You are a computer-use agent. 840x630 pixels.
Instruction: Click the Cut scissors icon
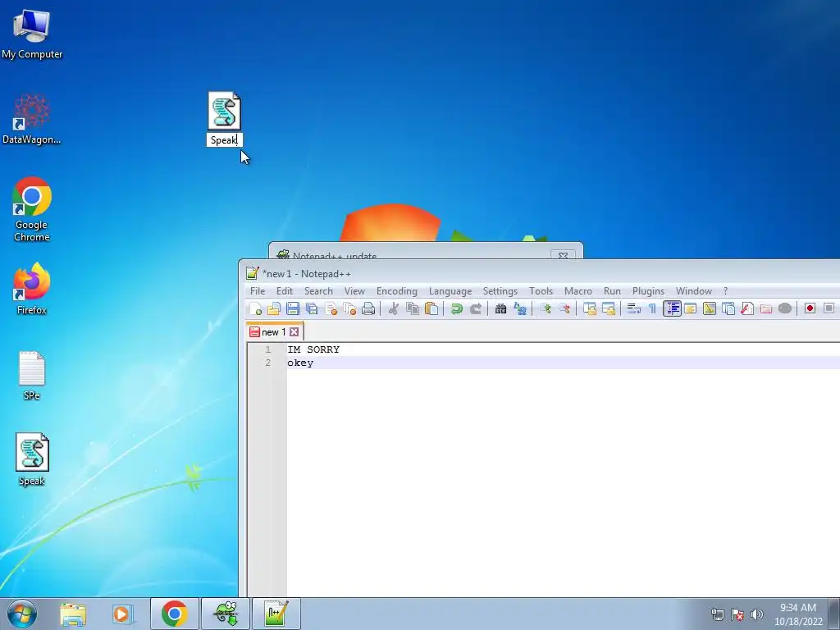[393, 308]
